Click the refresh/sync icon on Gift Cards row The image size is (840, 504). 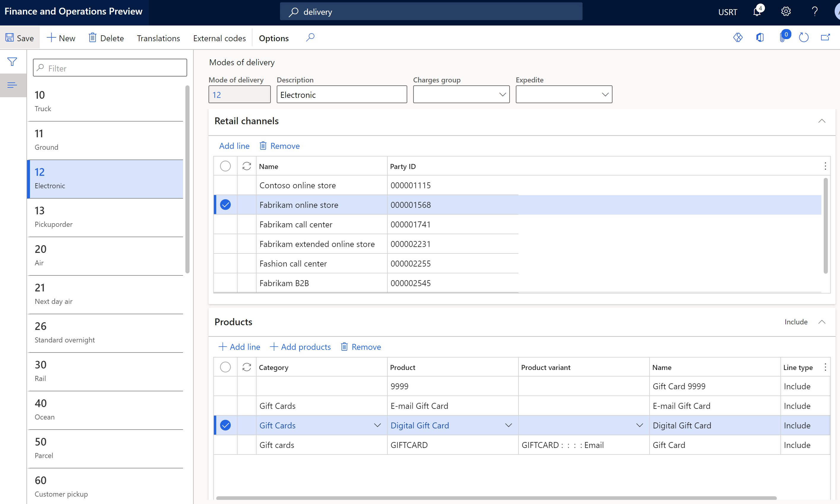tap(246, 425)
